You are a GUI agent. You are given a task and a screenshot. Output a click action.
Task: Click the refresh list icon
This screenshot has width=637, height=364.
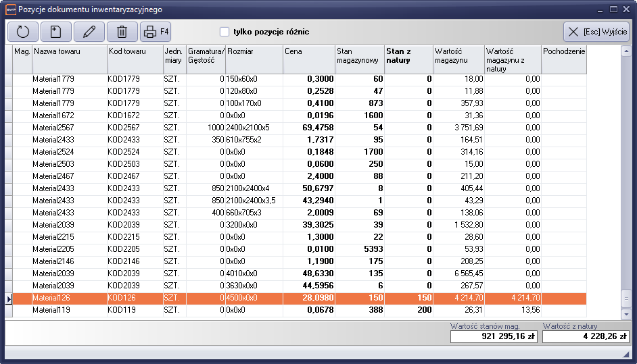pos(22,32)
